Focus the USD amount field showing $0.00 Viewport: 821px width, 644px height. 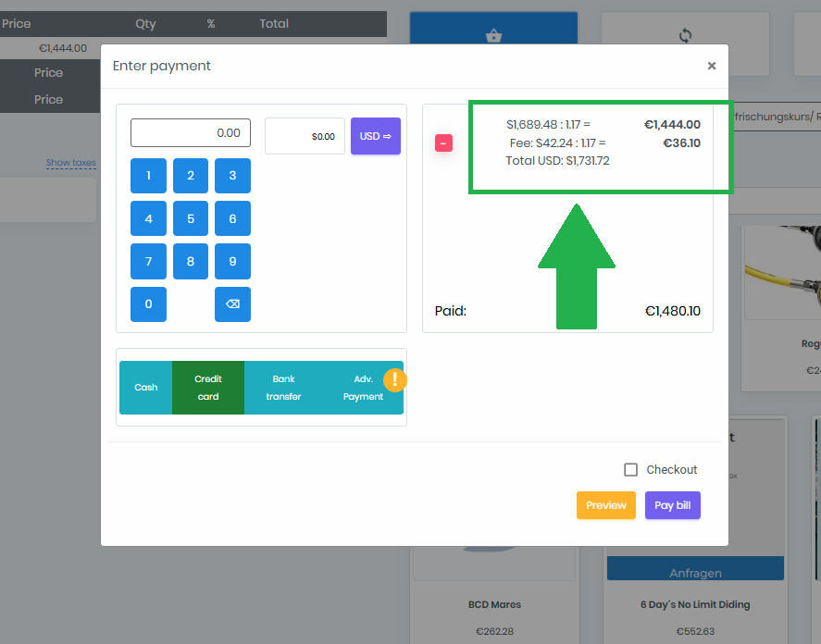305,136
